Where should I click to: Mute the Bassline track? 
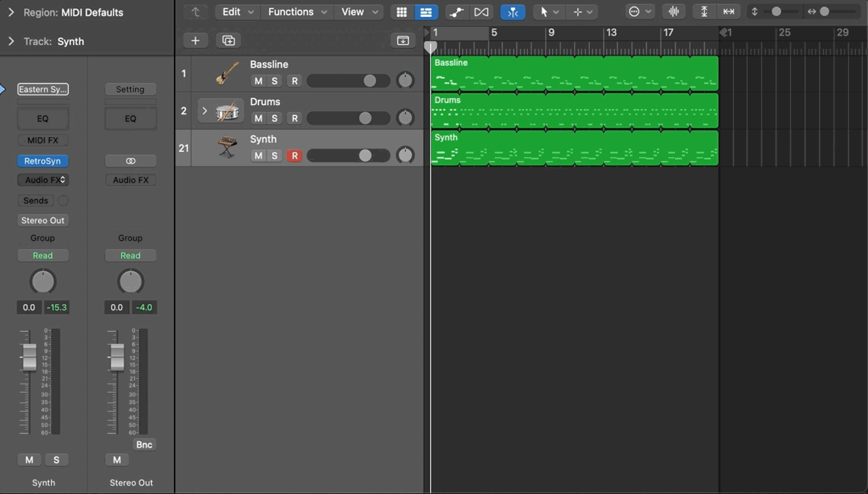click(258, 81)
